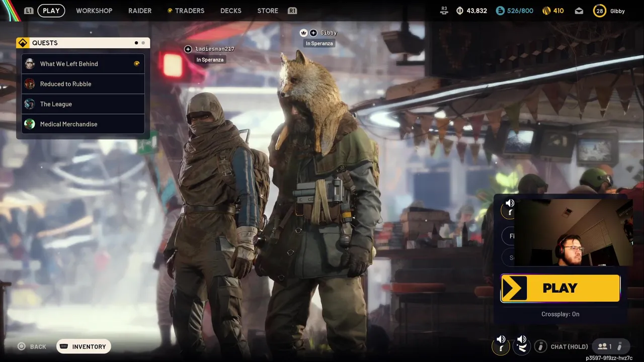
Task: Switch to the STORE tab
Action: tap(268, 11)
